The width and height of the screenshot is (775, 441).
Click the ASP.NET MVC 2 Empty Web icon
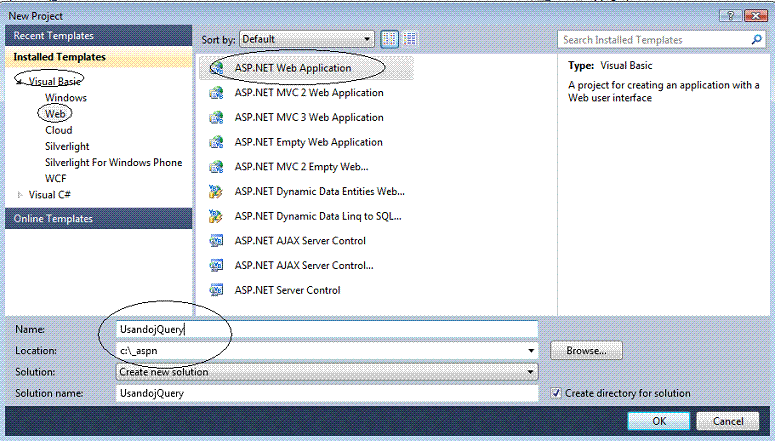(x=216, y=167)
